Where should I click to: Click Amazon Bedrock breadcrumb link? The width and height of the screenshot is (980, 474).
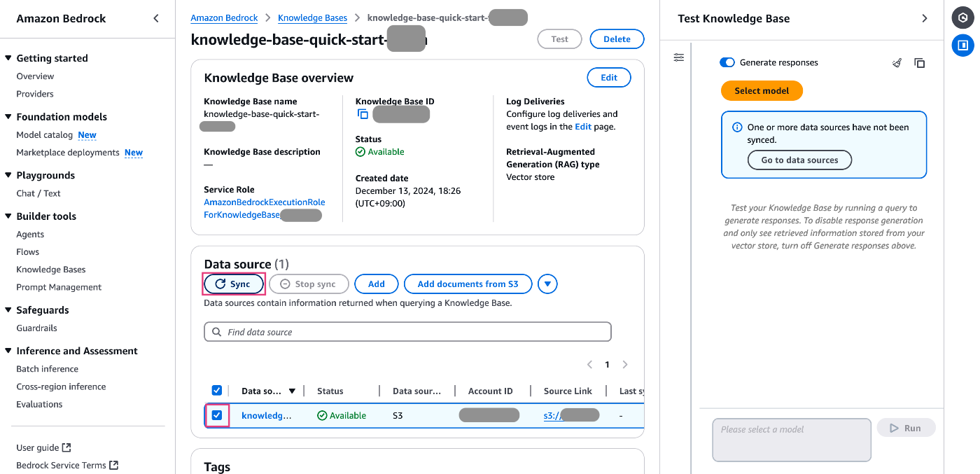coord(224,18)
